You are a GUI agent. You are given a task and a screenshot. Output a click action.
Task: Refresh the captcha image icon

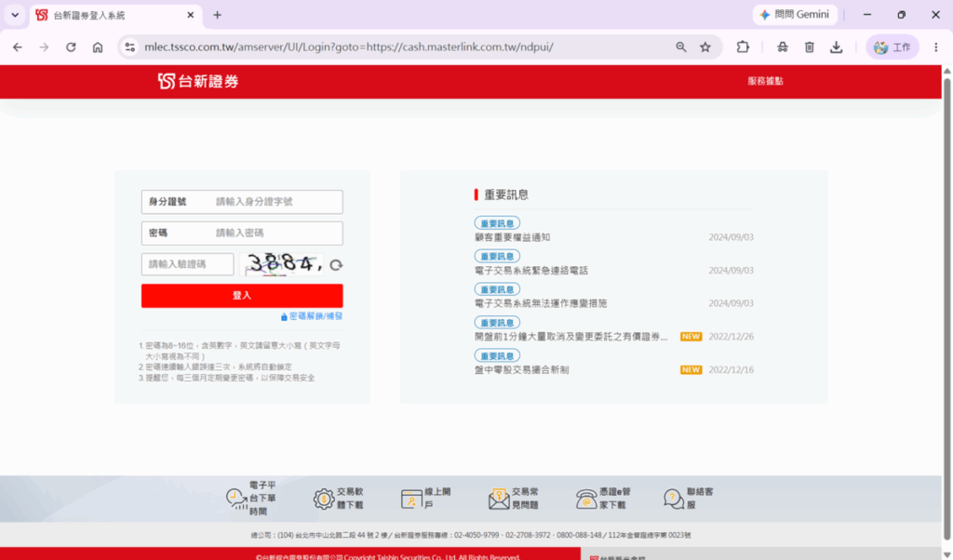336,265
